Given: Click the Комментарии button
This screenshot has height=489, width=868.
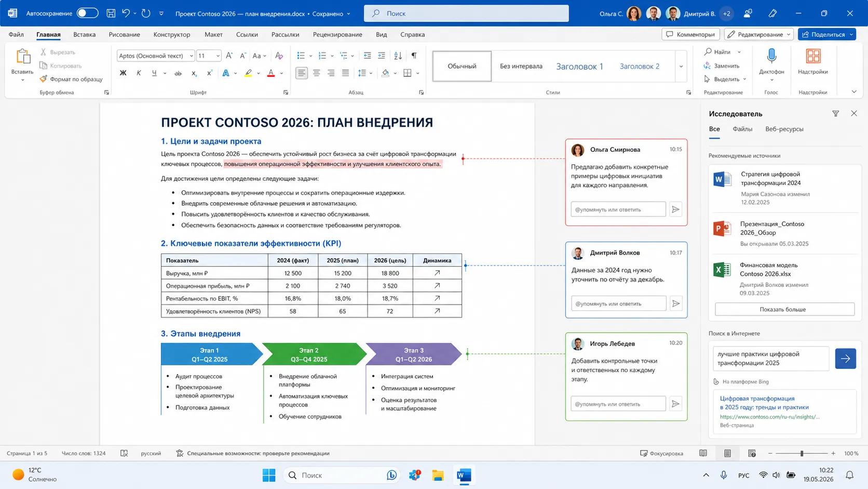Looking at the screenshot, I should pyautogui.click(x=690, y=34).
